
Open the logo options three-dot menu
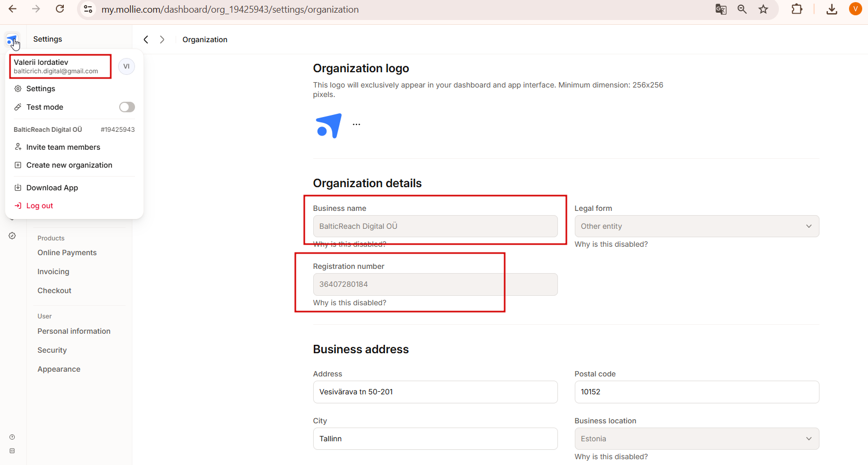click(356, 124)
